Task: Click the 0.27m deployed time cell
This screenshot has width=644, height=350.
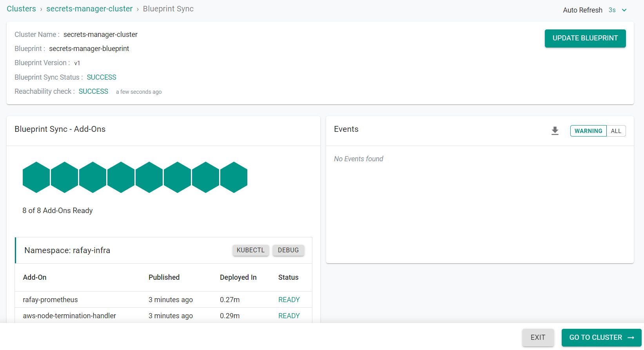Action: (x=230, y=300)
